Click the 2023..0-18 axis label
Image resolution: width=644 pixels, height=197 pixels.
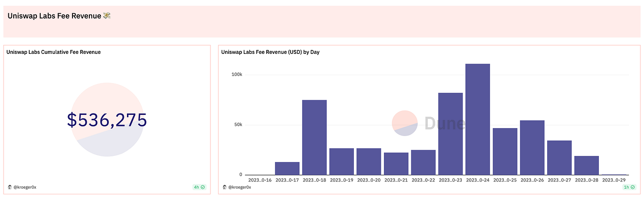pos(314,180)
